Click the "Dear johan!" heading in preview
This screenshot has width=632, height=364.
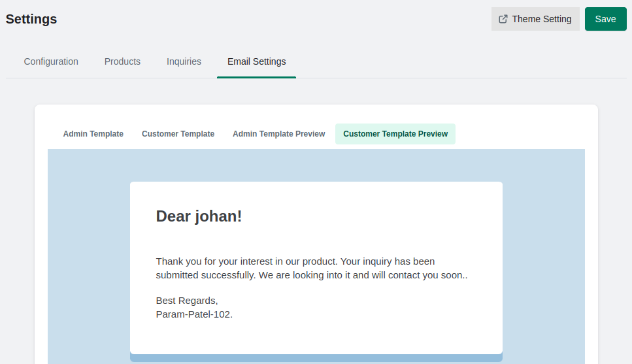[x=199, y=216]
